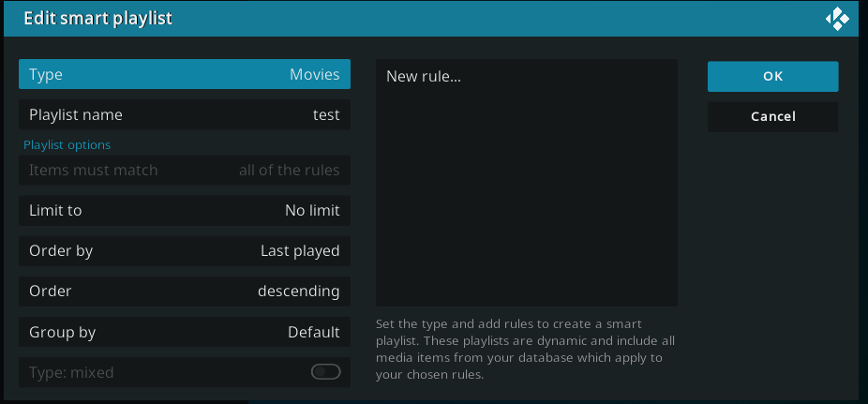This screenshot has height=404, width=868.
Task: Click the Type: mixed label
Action: [71, 372]
